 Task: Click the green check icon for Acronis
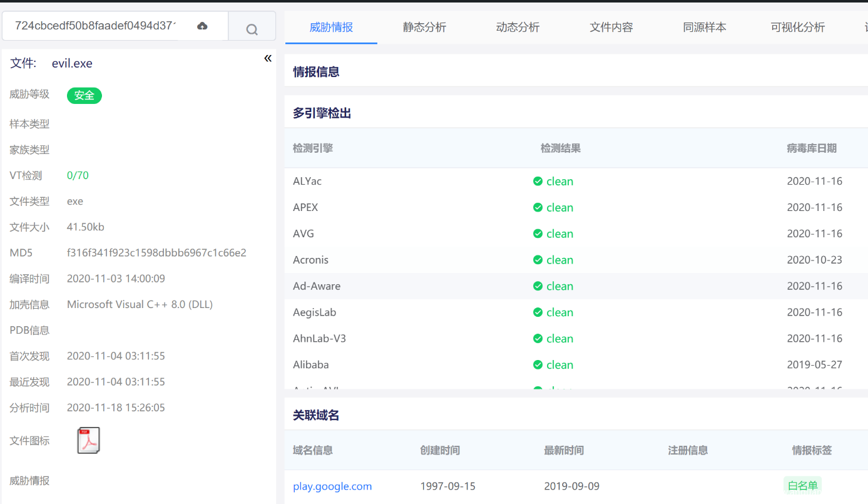(538, 260)
